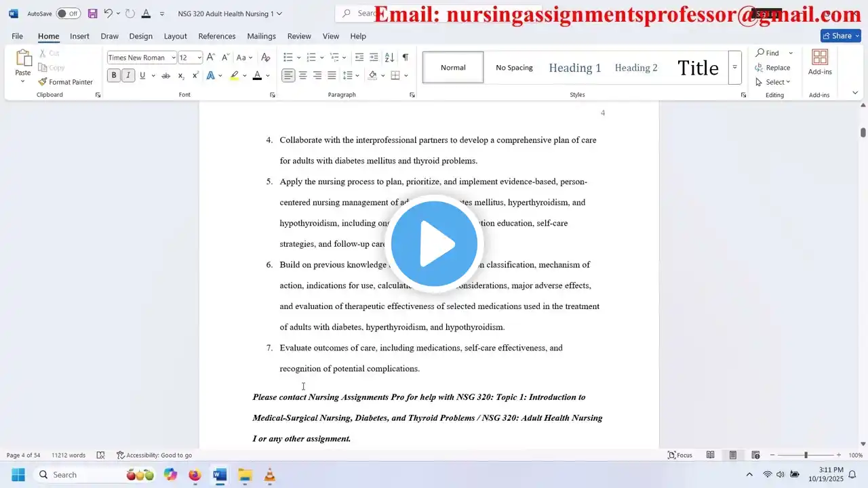Open the Font dialog launcher
868x488 pixels.
[x=273, y=95]
